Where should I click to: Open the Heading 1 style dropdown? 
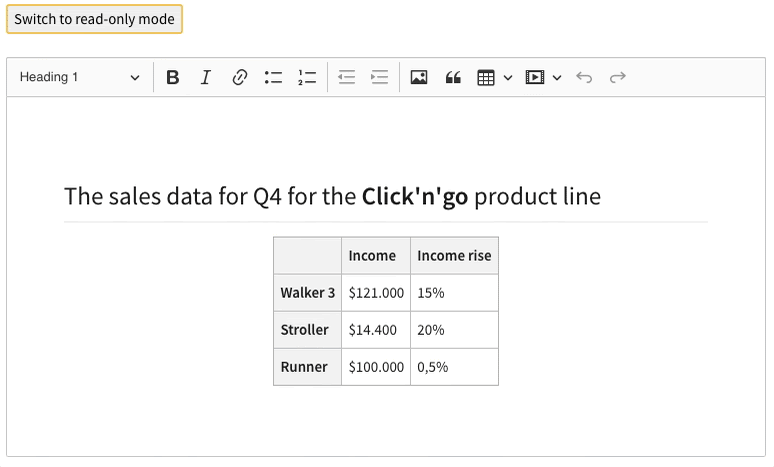pos(80,77)
